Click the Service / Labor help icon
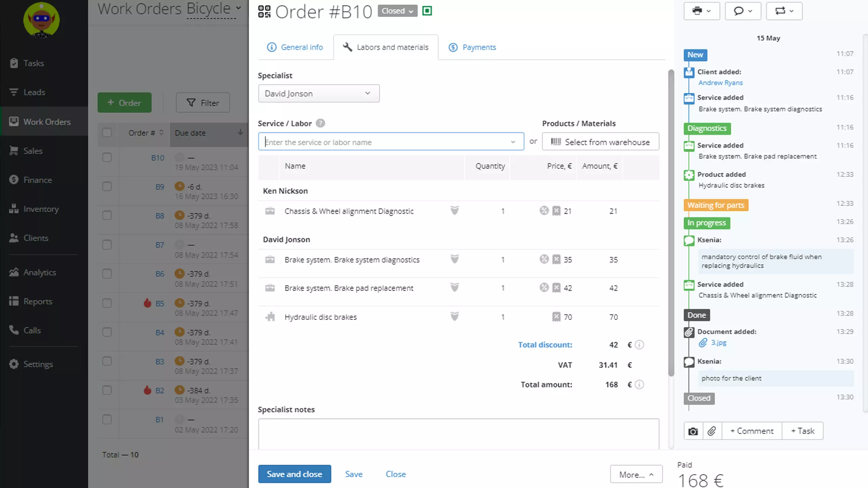Viewport: 868px width, 488px height. (320, 123)
